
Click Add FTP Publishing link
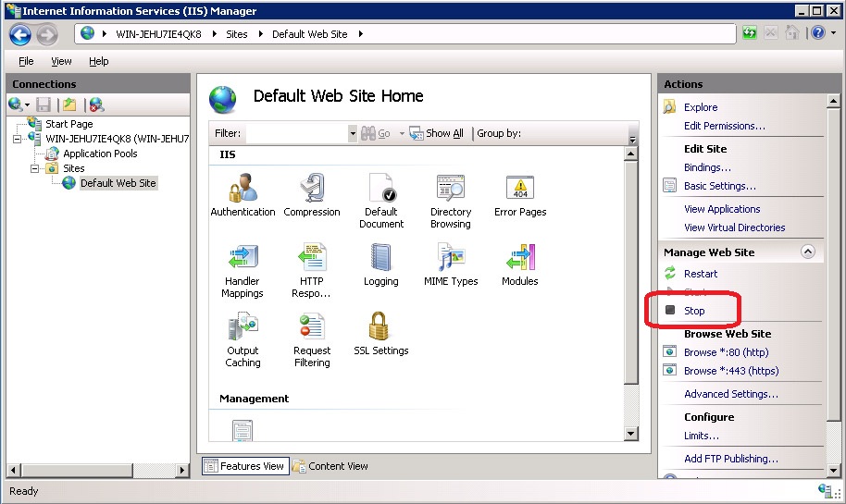731,458
